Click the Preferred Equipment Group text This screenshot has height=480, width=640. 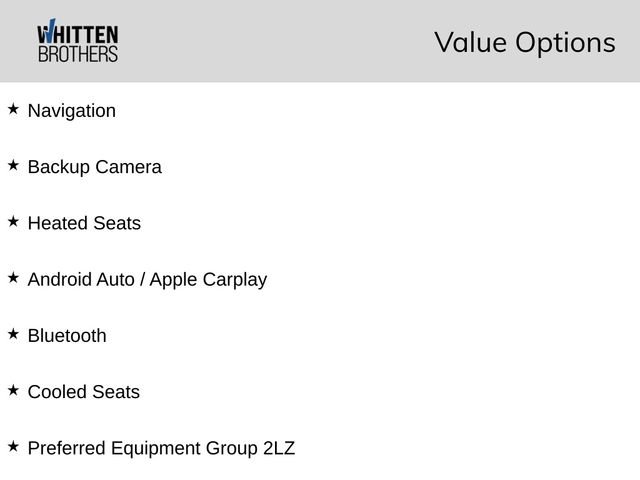click(x=142, y=448)
